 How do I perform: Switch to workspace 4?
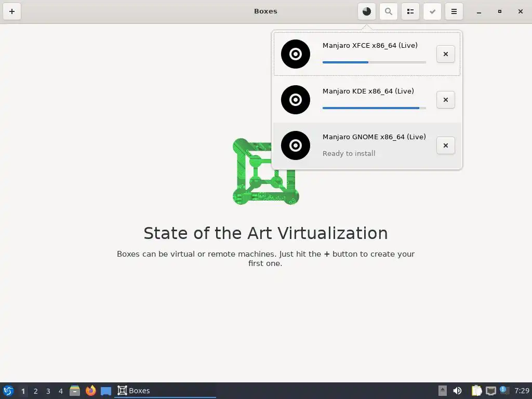coord(61,391)
